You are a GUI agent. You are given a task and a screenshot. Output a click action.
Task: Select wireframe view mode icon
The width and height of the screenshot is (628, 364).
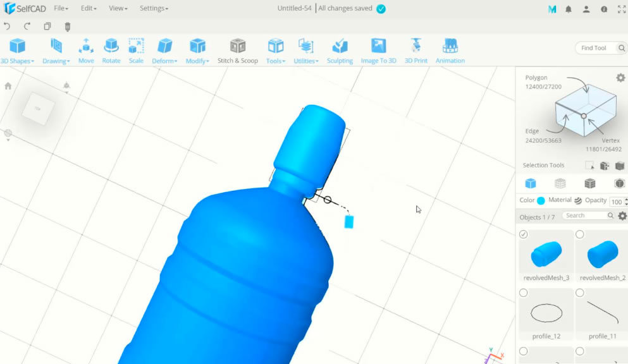click(x=560, y=184)
